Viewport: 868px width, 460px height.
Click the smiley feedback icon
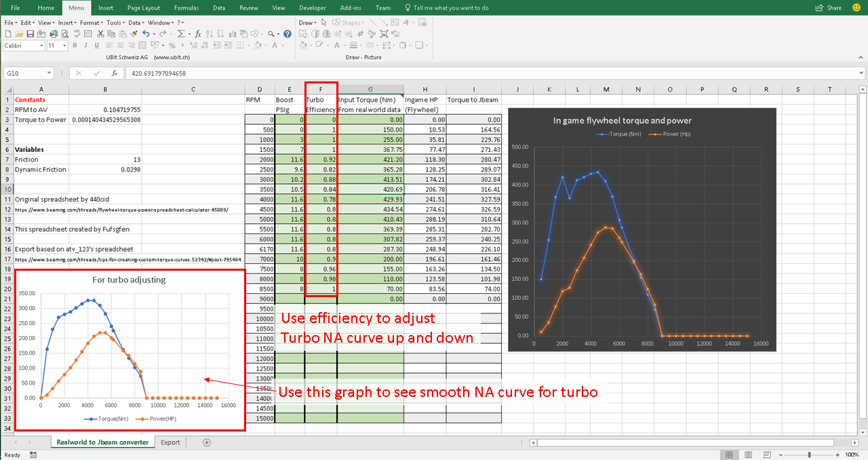click(x=856, y=7)
